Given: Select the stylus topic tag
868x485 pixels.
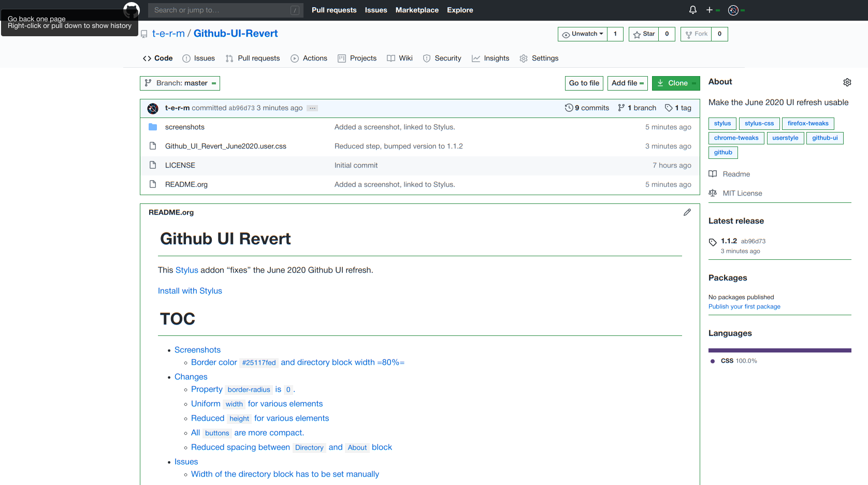Looking at the screenshot, I should click(x=722, y=124).
